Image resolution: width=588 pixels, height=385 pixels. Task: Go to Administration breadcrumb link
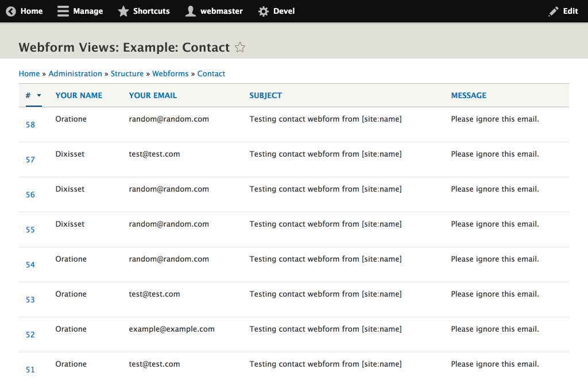tap(75, 74)
